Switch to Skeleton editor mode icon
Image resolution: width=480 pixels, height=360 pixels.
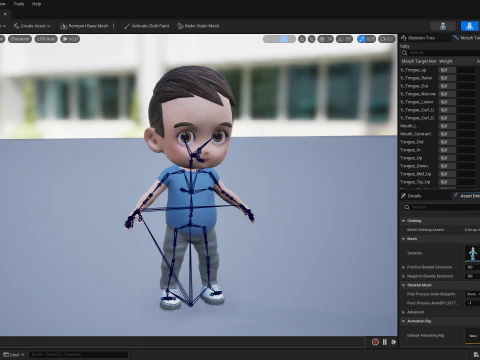pyautogui.click(x=443, y=26)
